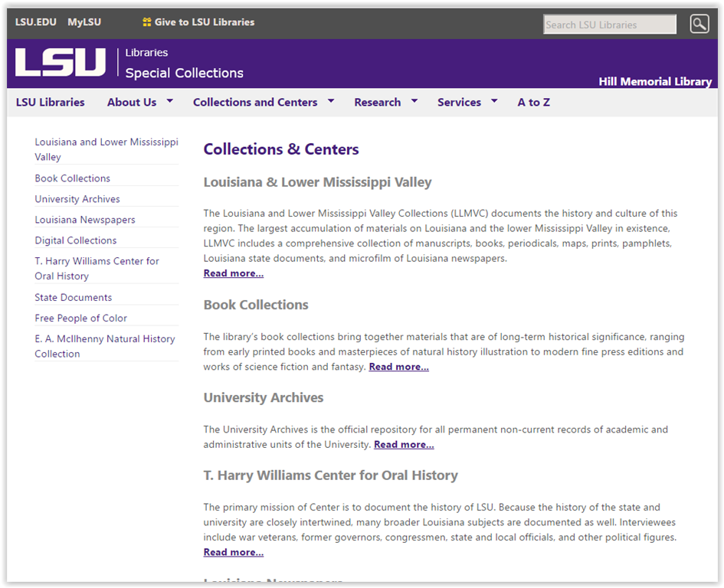Expand the Research dropdown arrow

click(414, 100)
